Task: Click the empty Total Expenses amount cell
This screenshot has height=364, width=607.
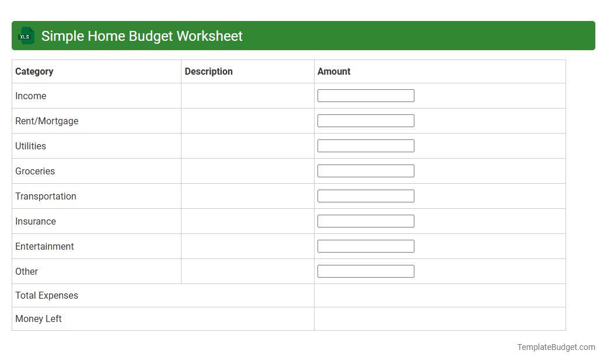Action: (x=439, y=295)
